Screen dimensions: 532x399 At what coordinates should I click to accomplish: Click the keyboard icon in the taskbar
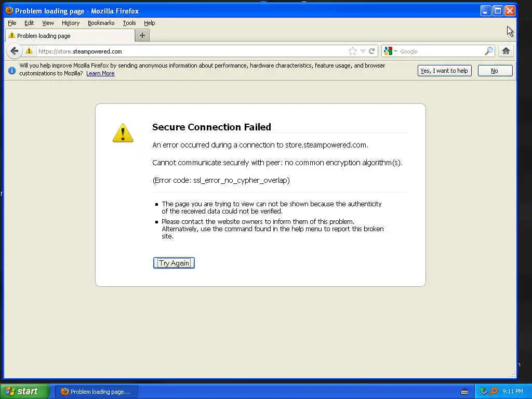(464, 392)
